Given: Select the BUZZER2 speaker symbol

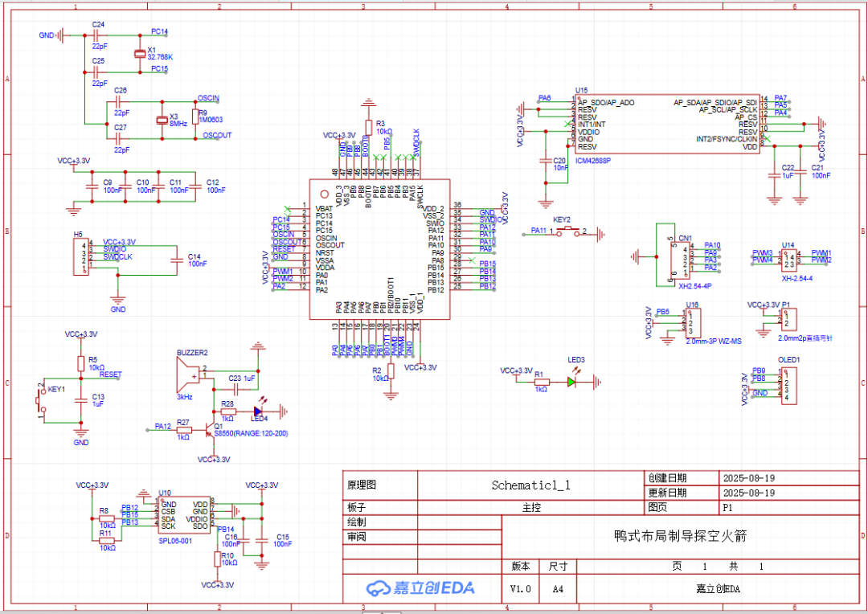Looking at the screenshot, I should pyautogui.click(x=190, y=372).
